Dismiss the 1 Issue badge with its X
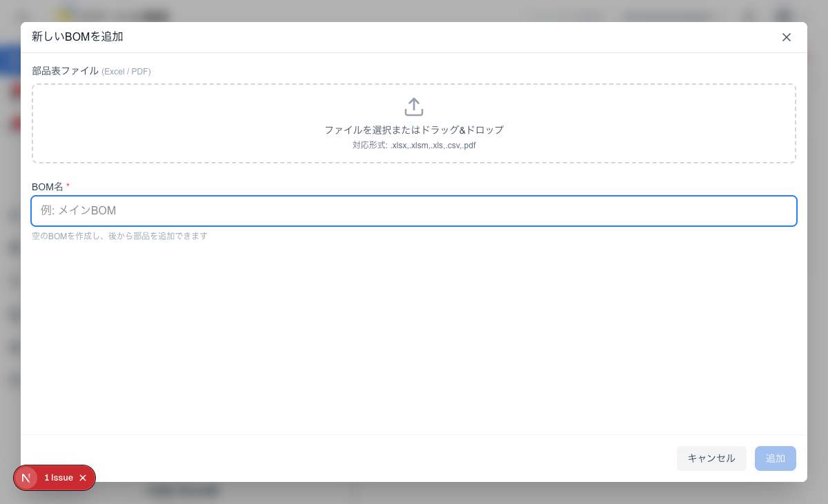The width and height of the screenshot is (828, 504). (x=83, y=478)
